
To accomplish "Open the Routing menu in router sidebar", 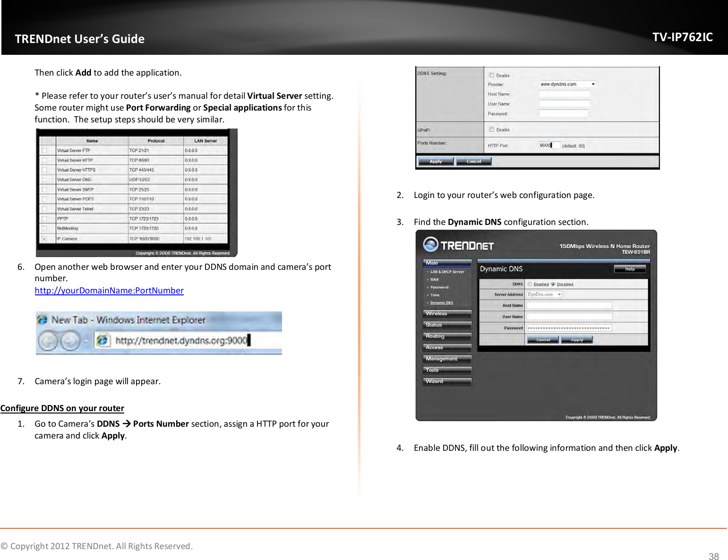I will pos(447,336).
